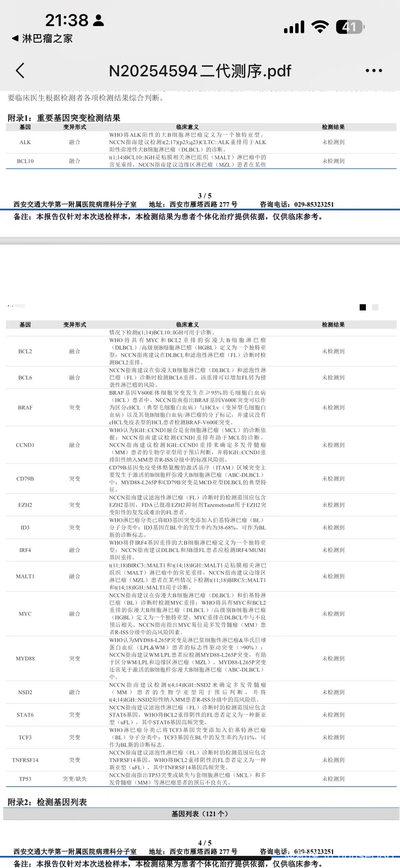
Task: Tap the cellular signal bars icon
Action: tap(294, 27)
